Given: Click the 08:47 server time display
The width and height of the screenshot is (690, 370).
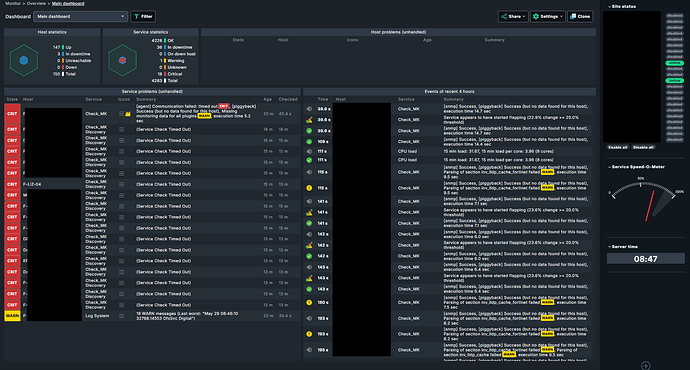Looking at the screenshot, I should click(x=646, y=259).
